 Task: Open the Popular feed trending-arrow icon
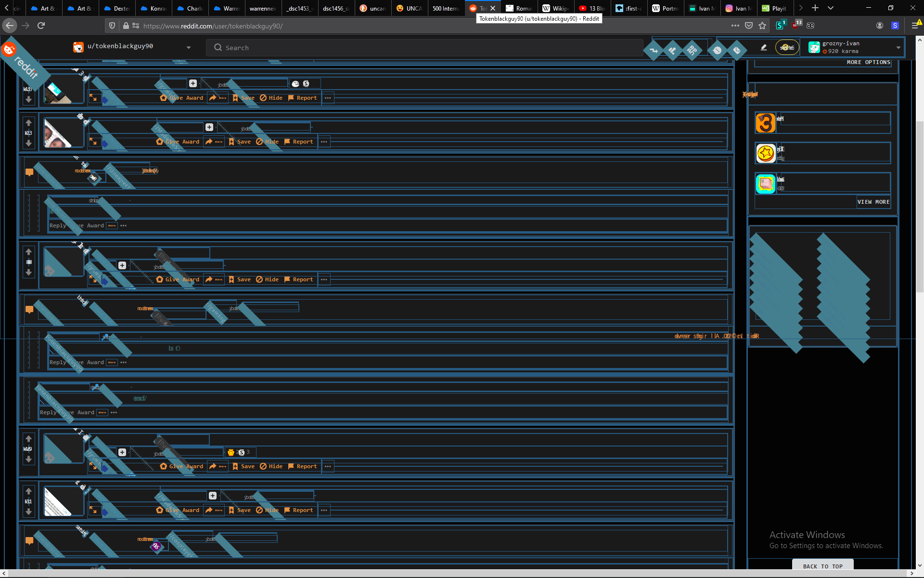click(654, 50)
